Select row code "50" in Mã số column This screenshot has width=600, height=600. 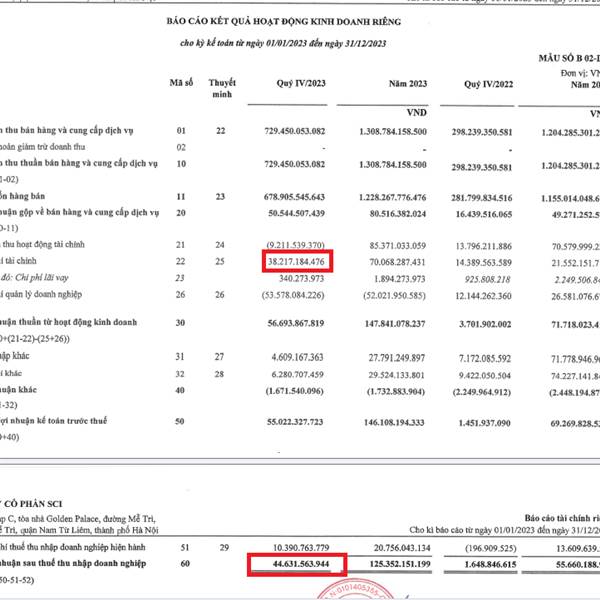tap(180, 421)
